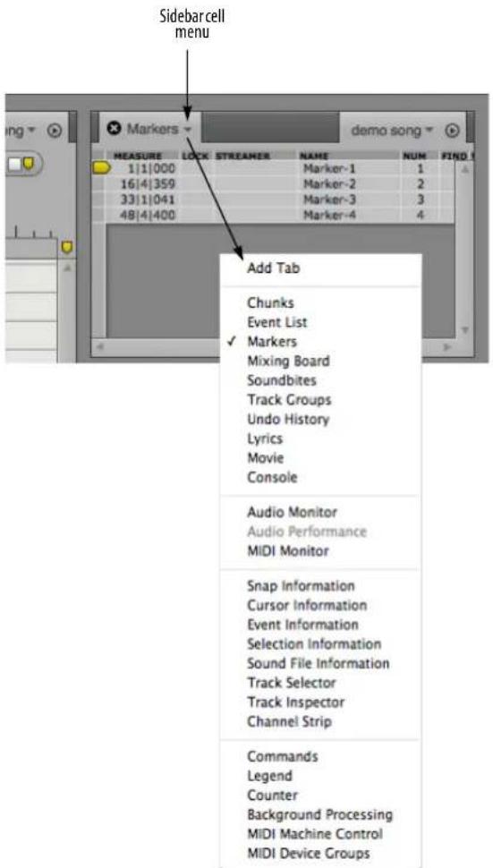Click the MEASURE column header
The image size is (493, 868).
click(138, 157)
